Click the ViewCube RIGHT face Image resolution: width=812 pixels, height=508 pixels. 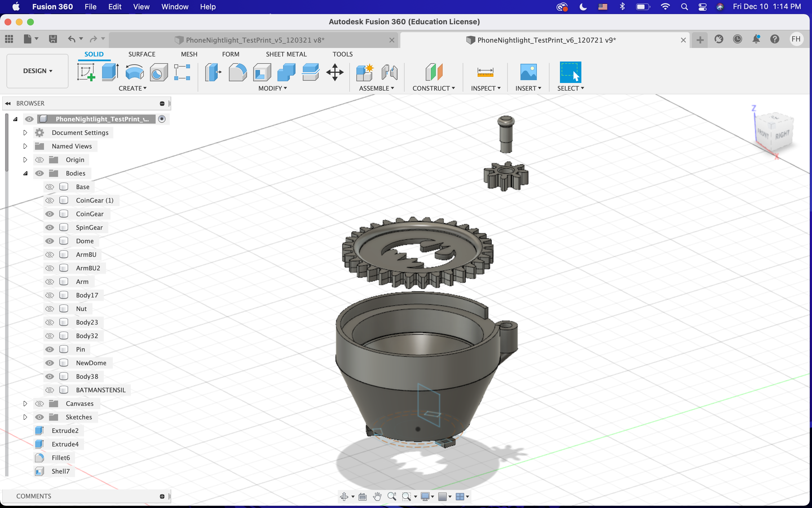(782, 135)
